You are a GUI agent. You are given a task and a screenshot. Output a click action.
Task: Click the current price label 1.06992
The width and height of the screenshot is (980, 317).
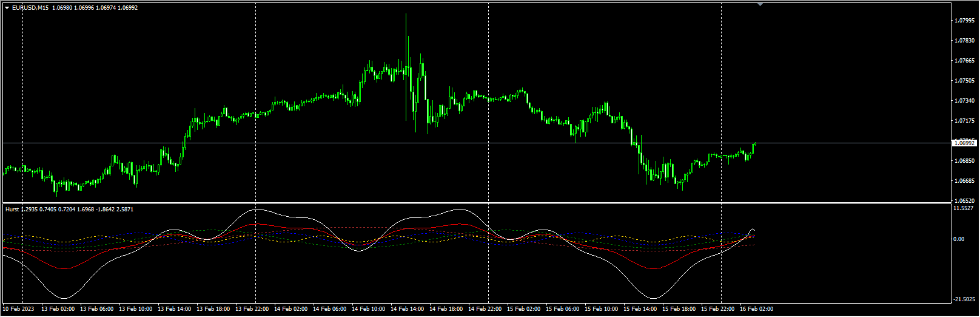point(964,143)
